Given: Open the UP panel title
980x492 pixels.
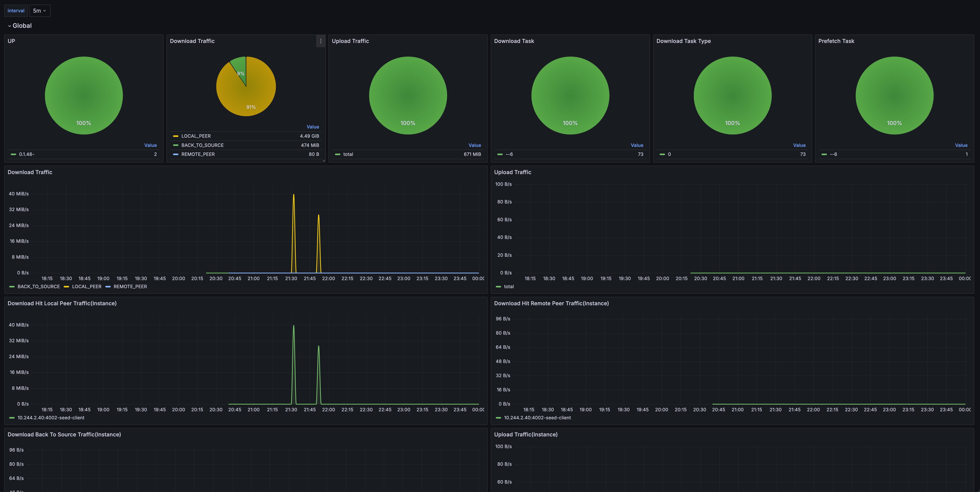Looking at the screenshot, I should pyautogui.click(x=11, y=41).
